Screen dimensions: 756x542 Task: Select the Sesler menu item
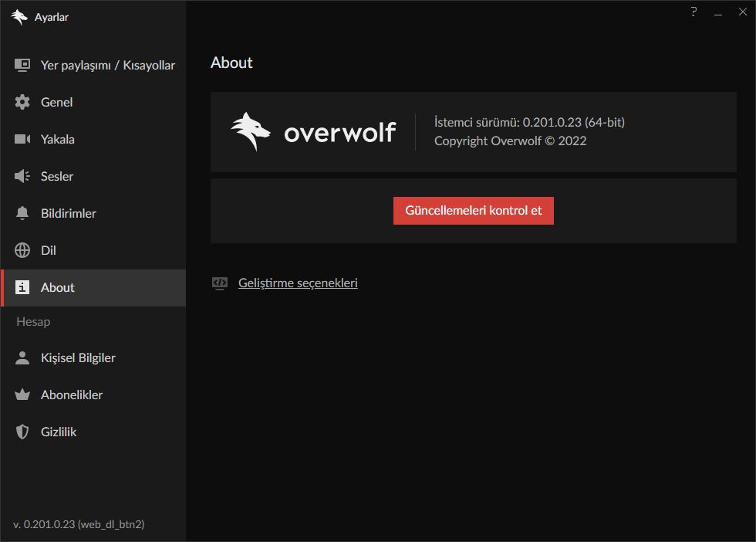[x=93, y=176]
